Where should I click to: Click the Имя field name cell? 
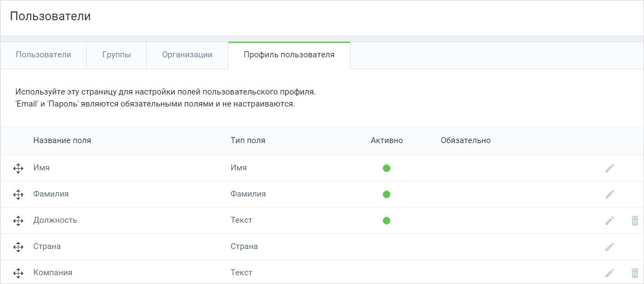point(41,168)
